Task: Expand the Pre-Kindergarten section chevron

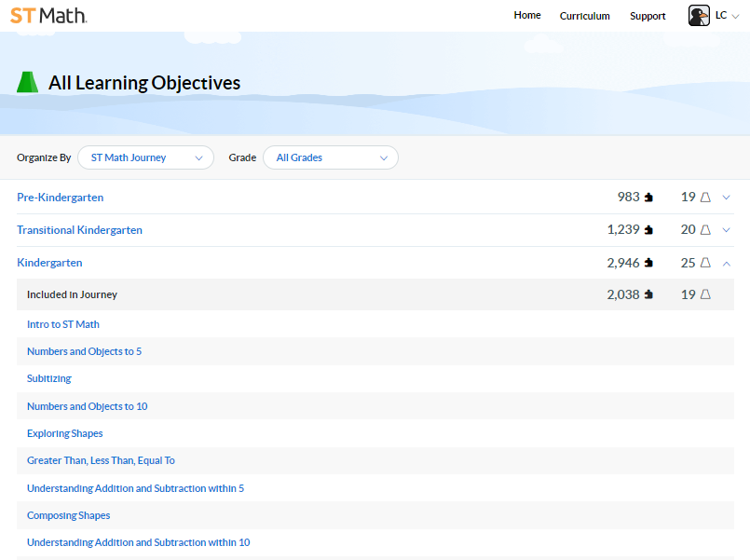Action: click(726, 198)
